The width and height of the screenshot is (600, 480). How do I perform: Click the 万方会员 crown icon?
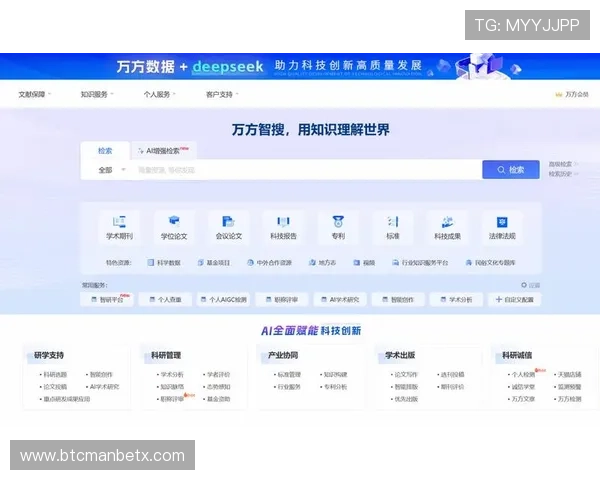coord(559,95)
